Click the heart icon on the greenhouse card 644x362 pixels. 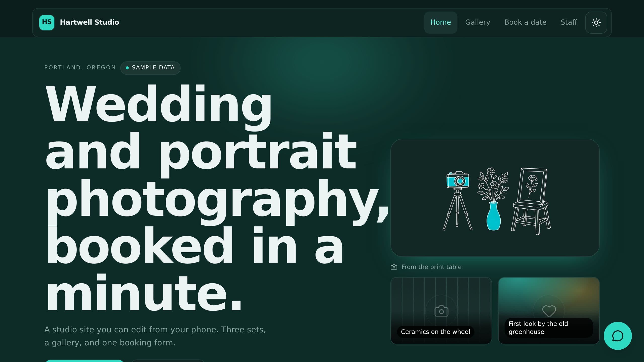[549, 311]
